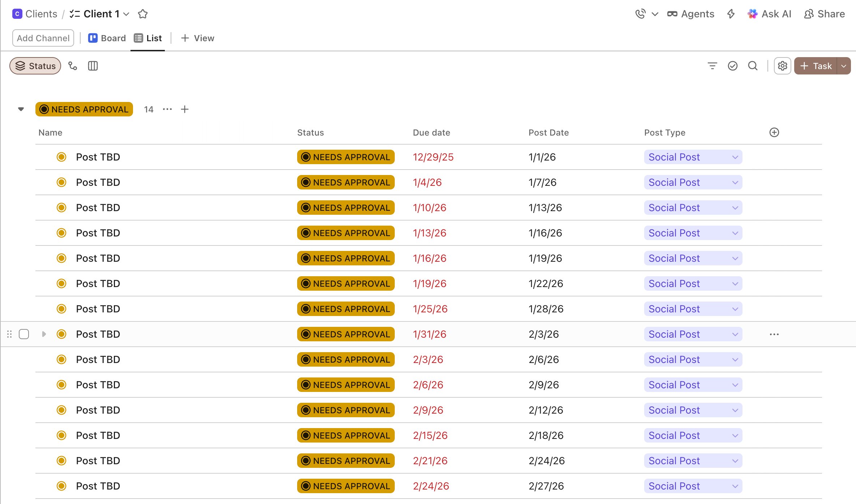Switch to the Board view tab
Viewport: 856px width, 504px height.
pos(107,38)
